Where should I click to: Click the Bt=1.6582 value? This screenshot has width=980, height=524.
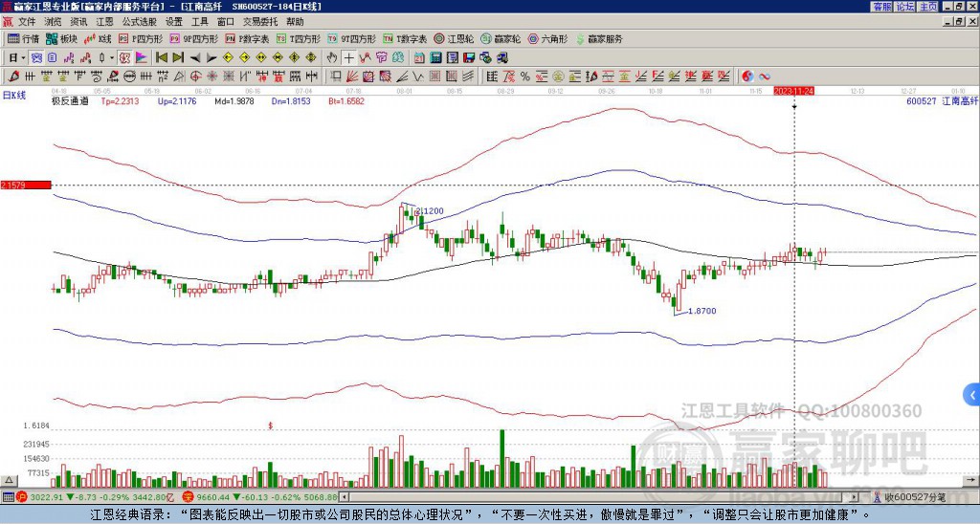(346, 100)
